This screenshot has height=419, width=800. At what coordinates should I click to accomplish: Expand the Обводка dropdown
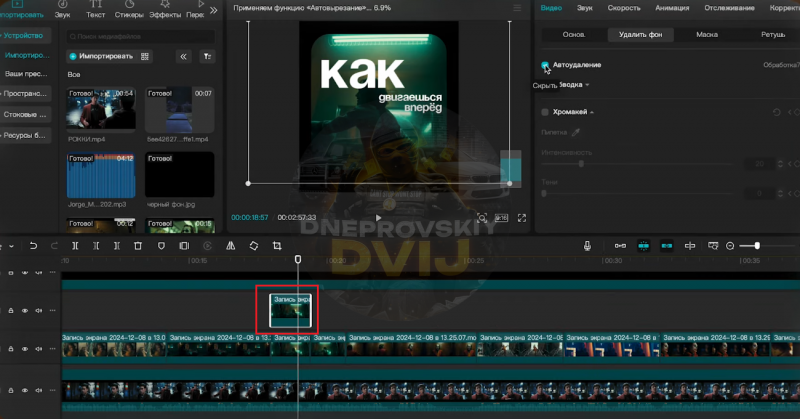(x=587, y=85)
